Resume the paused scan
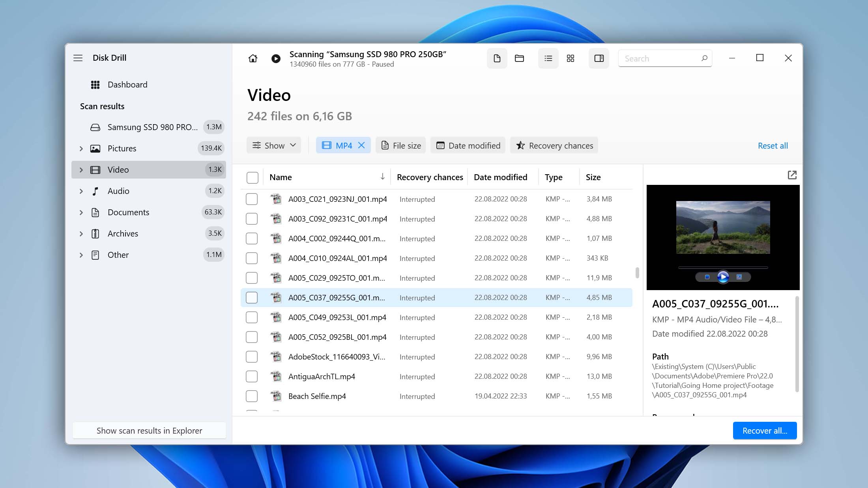This screenshot has height=488, width=868. [x=276, y=58]
